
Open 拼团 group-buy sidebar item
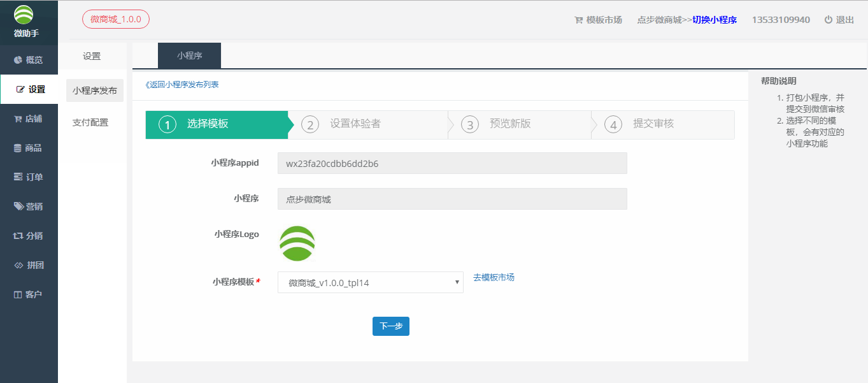point(29,265)
